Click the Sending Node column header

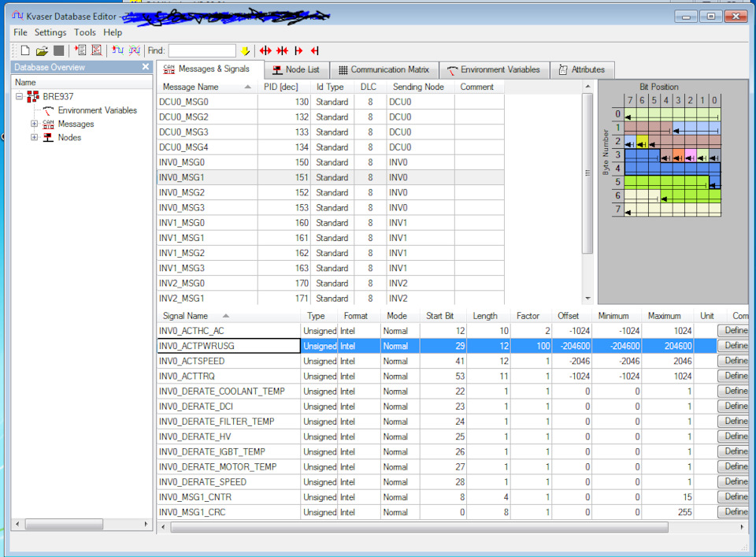point(421,87)
